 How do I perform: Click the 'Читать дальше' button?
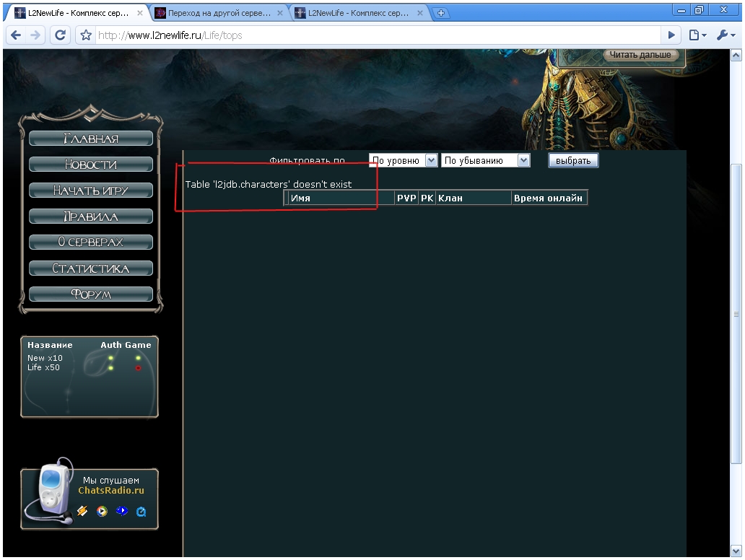coord(640,55)
